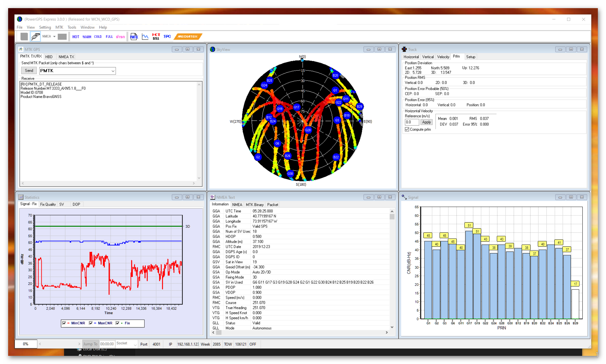This screenshot has height=364, width=606.
Task: Query firmware version with Vrsn icon
Action: [x=120, y=37]
